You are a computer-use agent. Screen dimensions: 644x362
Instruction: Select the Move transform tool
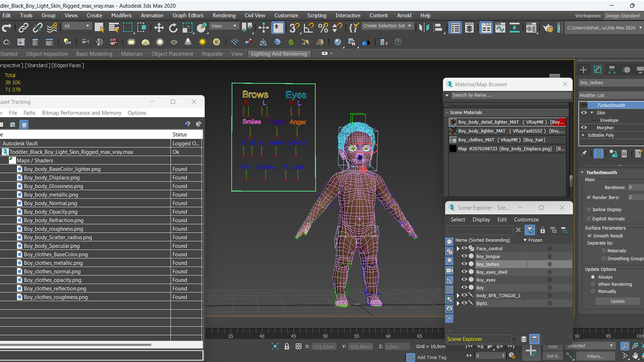tap(159, 28)
